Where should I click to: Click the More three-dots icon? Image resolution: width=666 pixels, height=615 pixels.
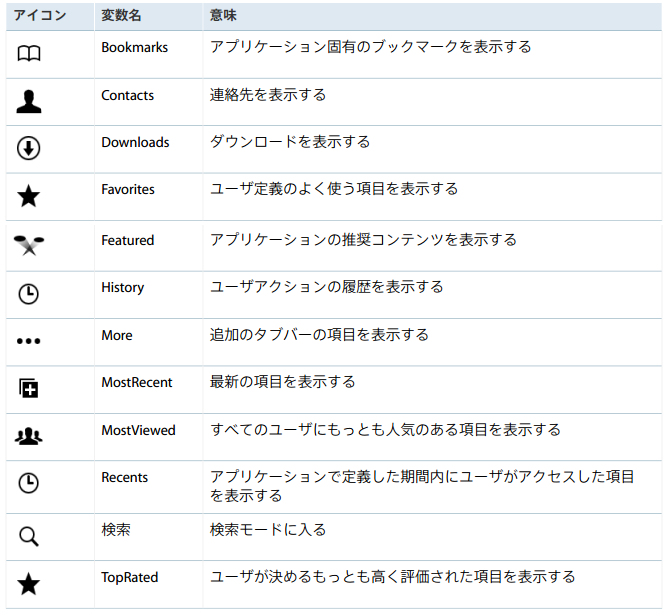pos(28,341)
